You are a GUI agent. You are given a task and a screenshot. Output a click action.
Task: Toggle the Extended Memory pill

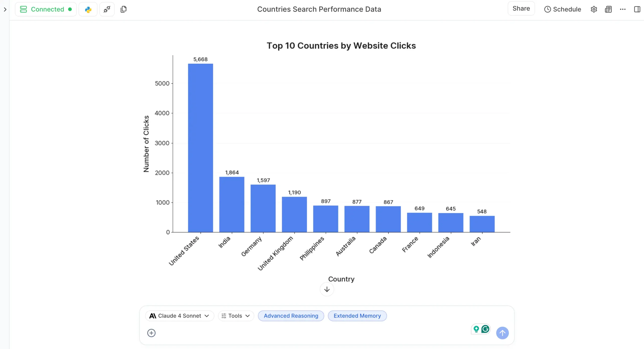(357, 316)
